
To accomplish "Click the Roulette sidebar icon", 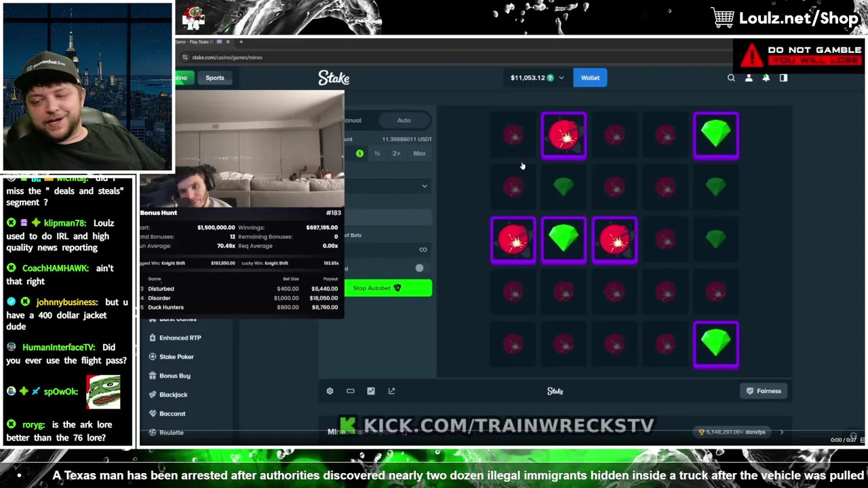I will coord(153,432).
